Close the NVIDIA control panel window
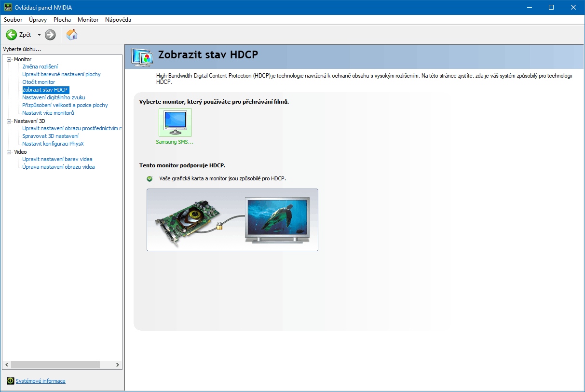Image resolution: width=585 pixels, height=392 pixels. (573, 7)
